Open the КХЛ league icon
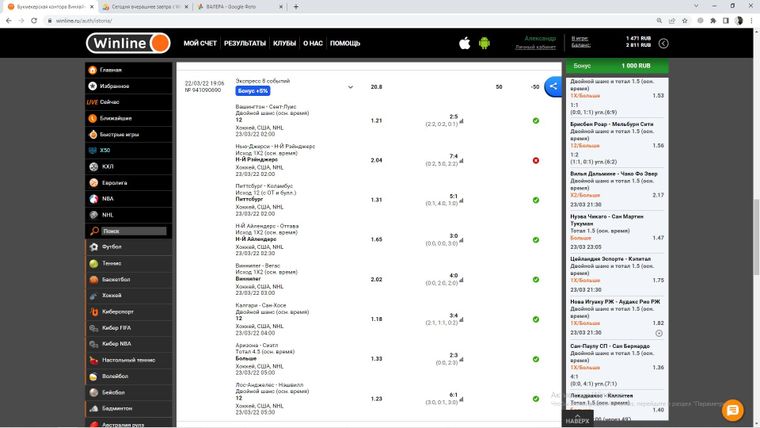 (x=94, y=166)
